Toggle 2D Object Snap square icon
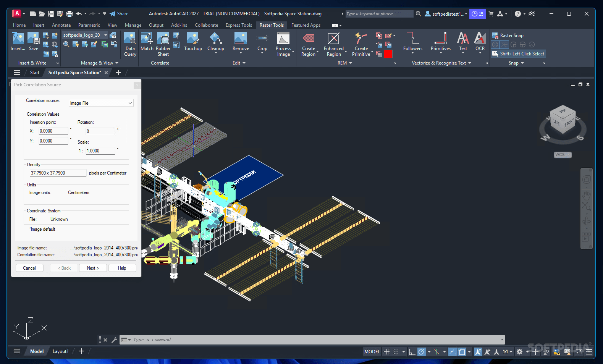 tap(462, 352)
